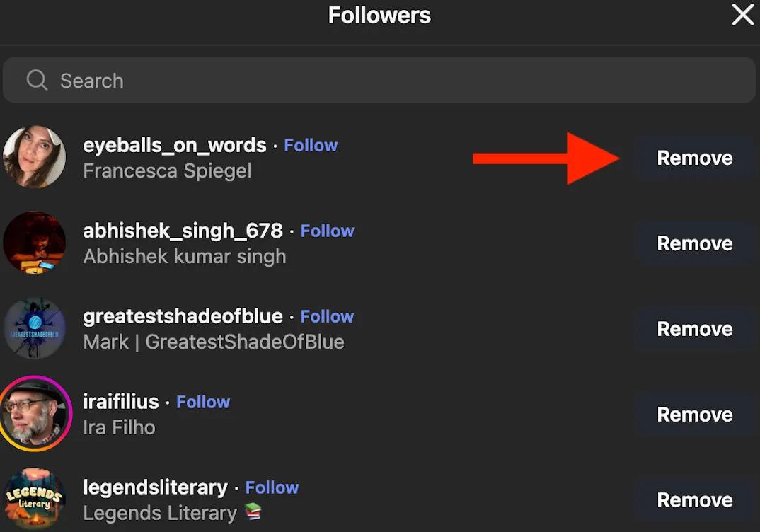Open the eyeballs_on_words username
The width and height of the screenshot is (760, 532).
point(175,145)
